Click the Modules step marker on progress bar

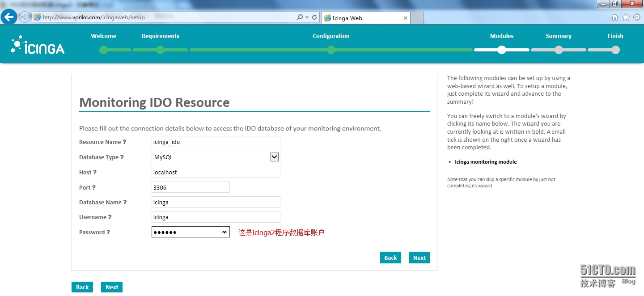(x=502, y=50)
